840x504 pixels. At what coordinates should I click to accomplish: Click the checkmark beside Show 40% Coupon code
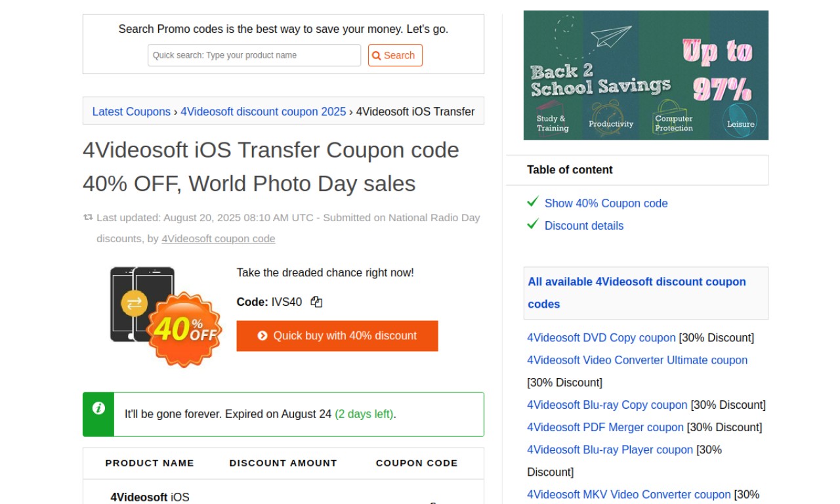533,202
